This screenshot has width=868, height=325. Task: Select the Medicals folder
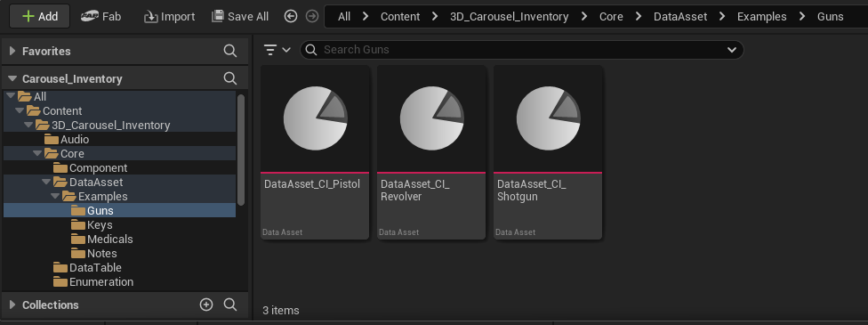[119, 239]
